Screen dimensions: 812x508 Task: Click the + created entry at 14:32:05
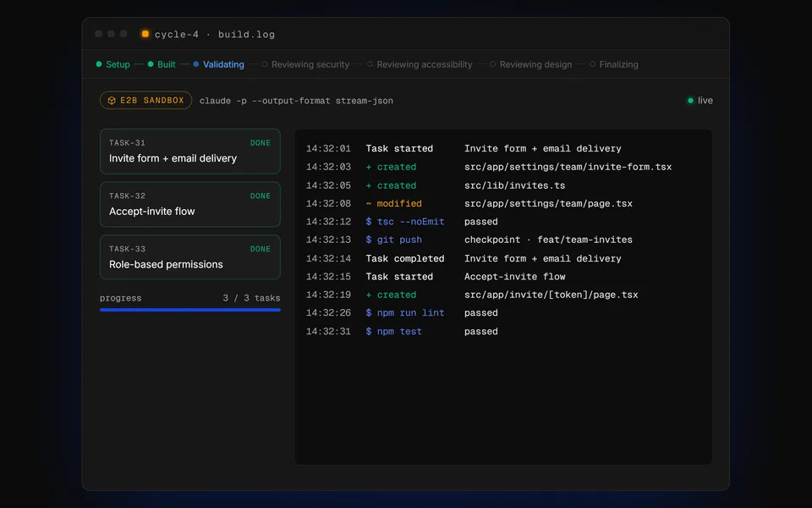click(x=391, y=185)
